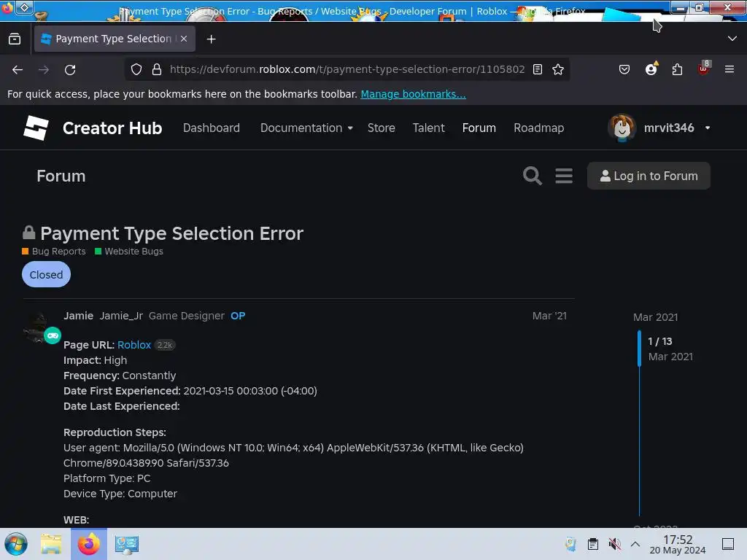The height and width of the screenshot is (560, 747).
Task: Open the extensions puzzle icon
Action: coord(677,69)
